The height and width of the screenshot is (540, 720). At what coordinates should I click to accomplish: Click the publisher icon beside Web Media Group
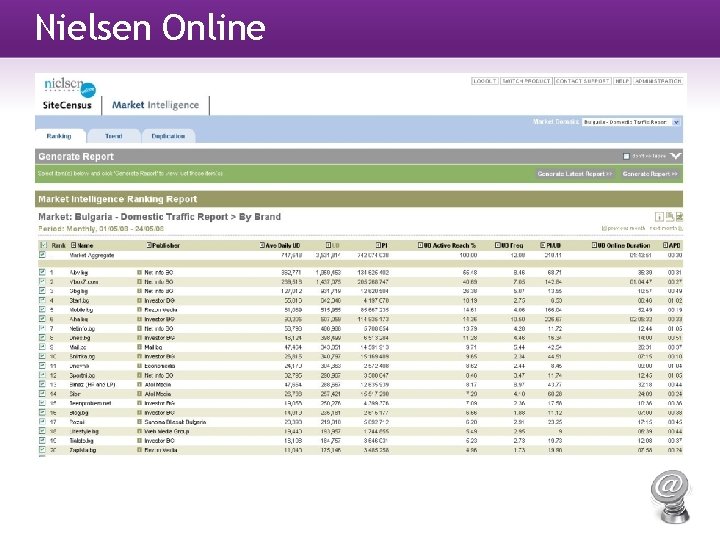tap(140, 431)
